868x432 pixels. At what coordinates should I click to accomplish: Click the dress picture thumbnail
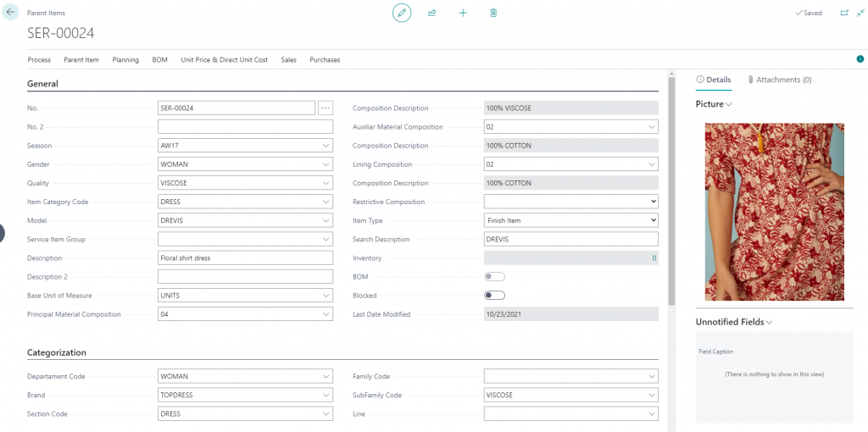774,212
